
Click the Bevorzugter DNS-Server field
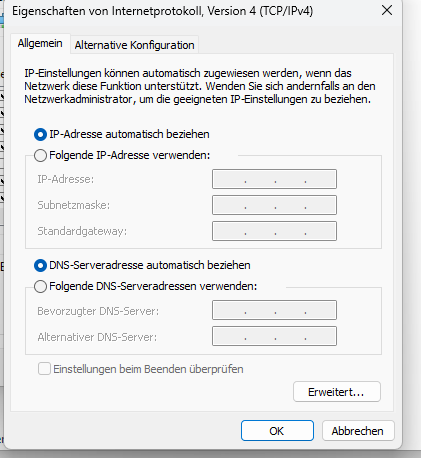pyautogui.click(x=274, y=310)
